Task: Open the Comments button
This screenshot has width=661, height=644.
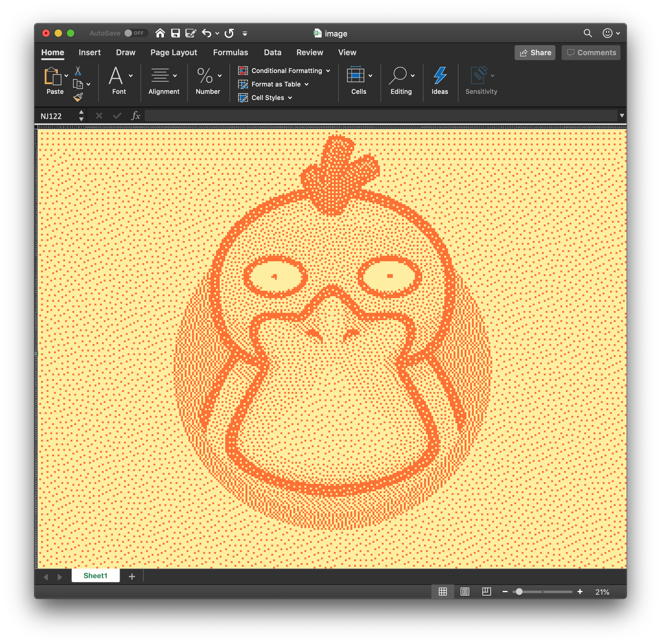Action: point(591,53)
